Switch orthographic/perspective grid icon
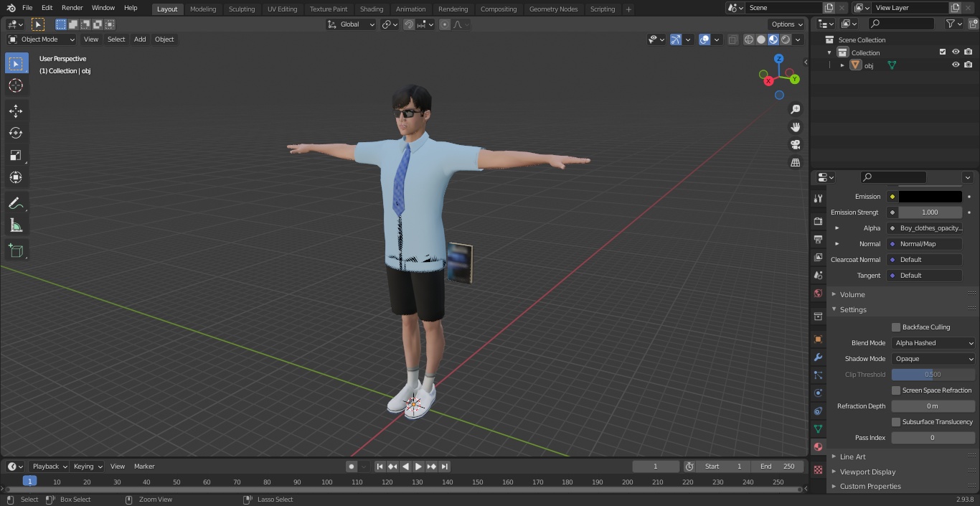 pos(796,162)
